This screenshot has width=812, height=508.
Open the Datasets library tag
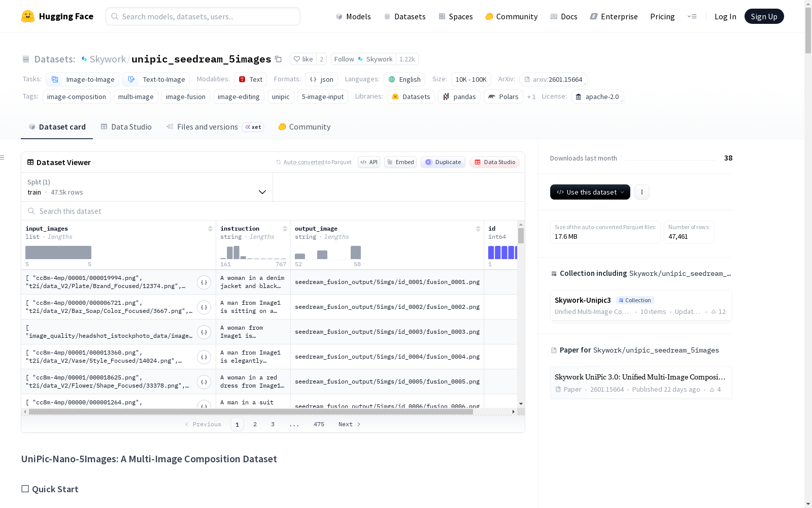pyautogui.click(x=411, y=97)
